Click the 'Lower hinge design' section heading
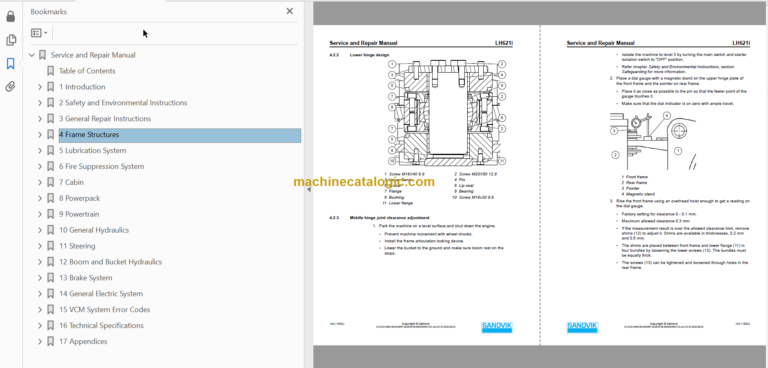Viewport: 768px width, 368px height. (369, 55)
